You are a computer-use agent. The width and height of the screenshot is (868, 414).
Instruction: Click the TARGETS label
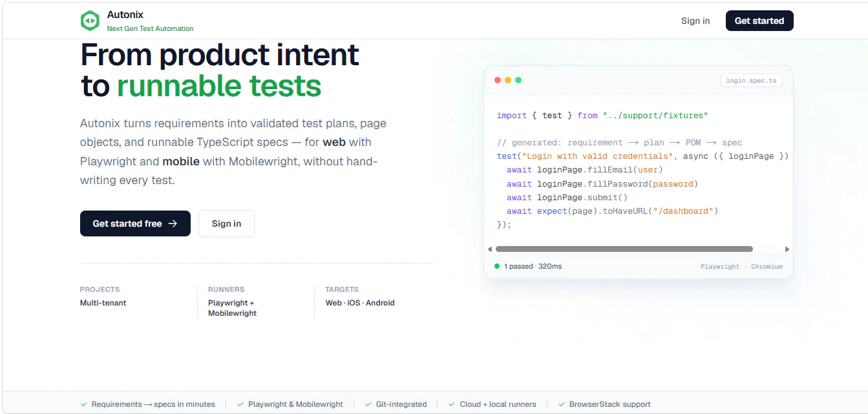(x=342, y=289)
